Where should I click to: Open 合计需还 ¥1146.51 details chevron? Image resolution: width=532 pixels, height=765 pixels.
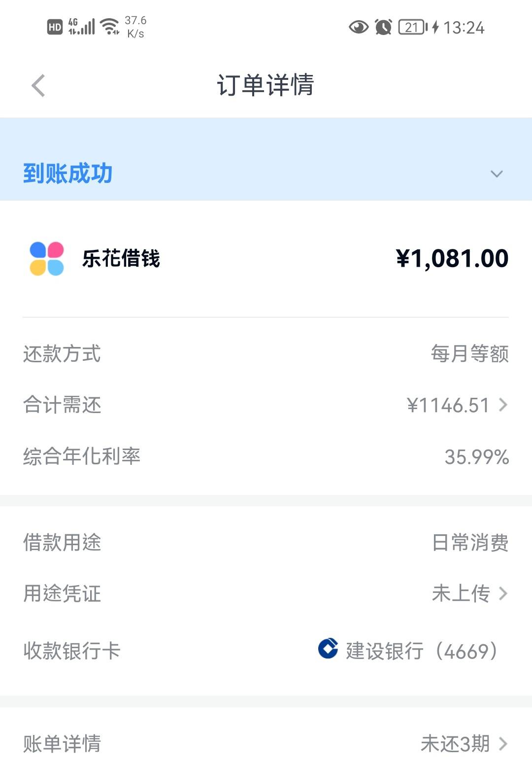(503, 405)
